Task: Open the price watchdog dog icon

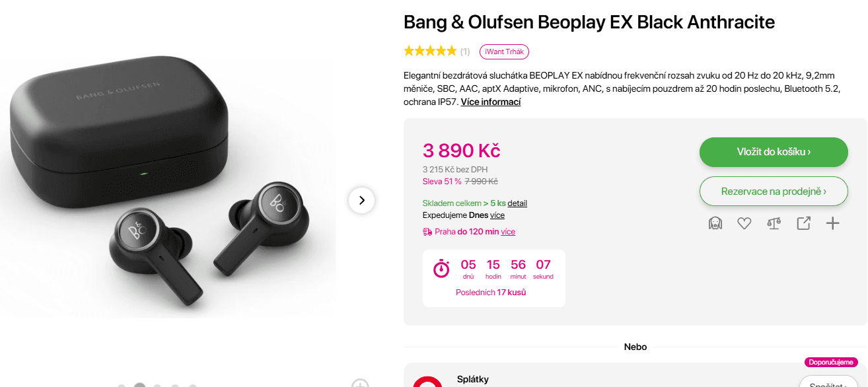Action: [715, 223]
